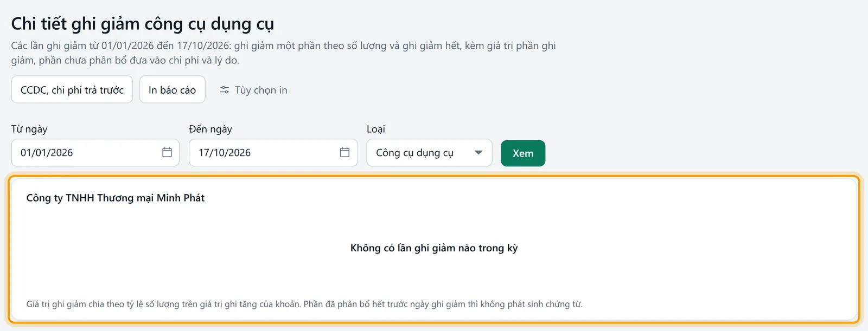Click the In báo cáo button
This screenshot has width=868, height=331.
tap(173, 89)
